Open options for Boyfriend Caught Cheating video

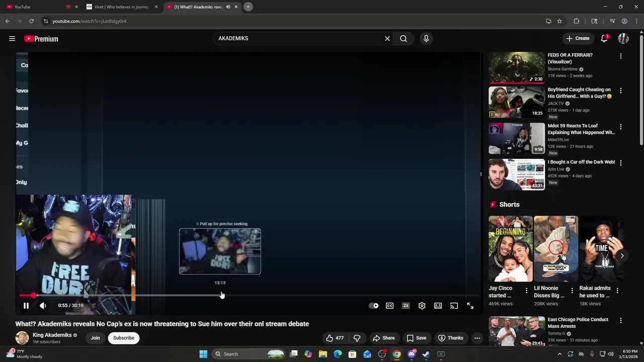pos(621,91)
